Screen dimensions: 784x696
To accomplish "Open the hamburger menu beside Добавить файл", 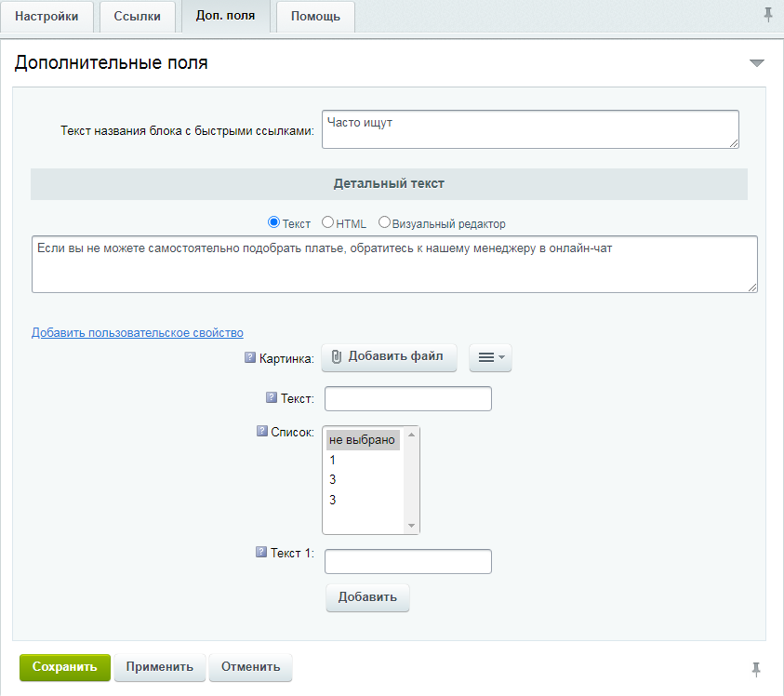I will coord(490,357).
